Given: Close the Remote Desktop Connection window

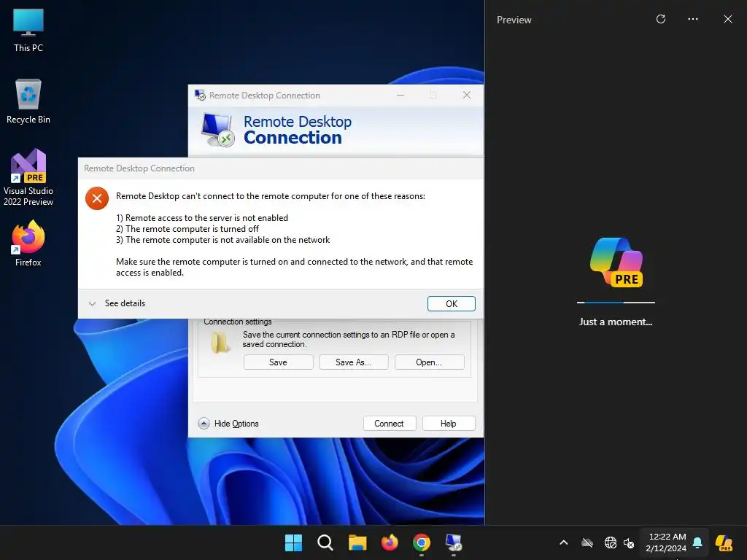Looking at the screenshot, I should (x=467, y=96).
